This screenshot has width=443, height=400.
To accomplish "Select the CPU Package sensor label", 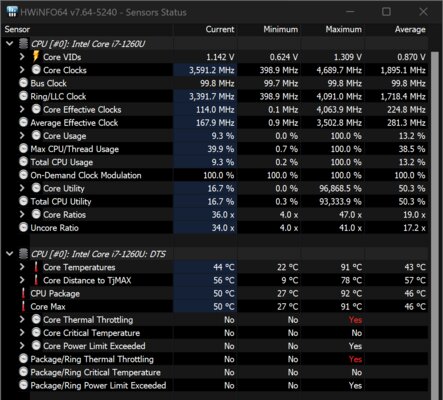I will pos(55,293).
